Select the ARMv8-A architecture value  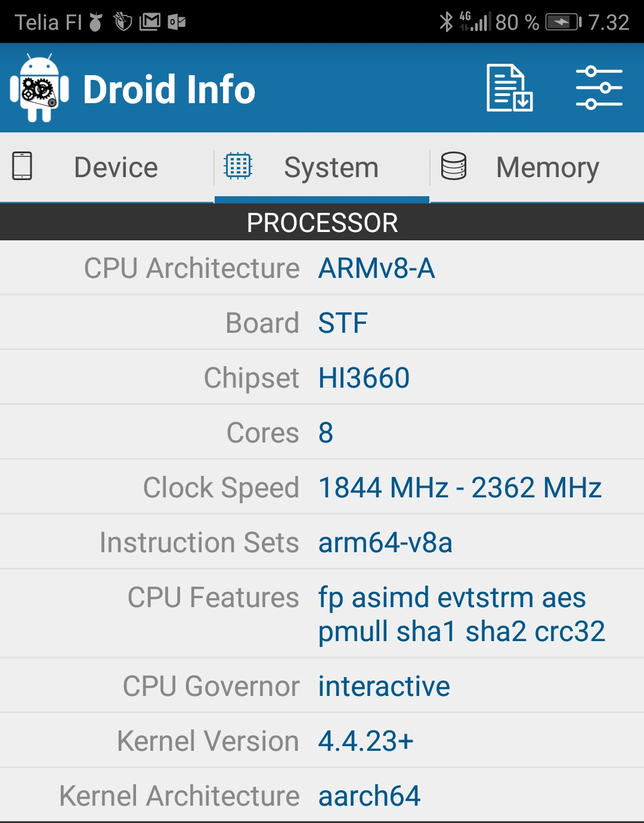point(377,268)
